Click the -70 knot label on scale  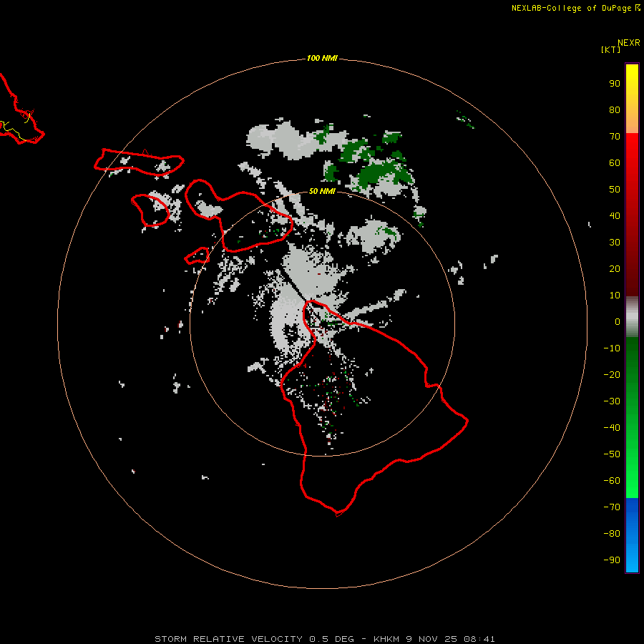click(x=612, y=507)
